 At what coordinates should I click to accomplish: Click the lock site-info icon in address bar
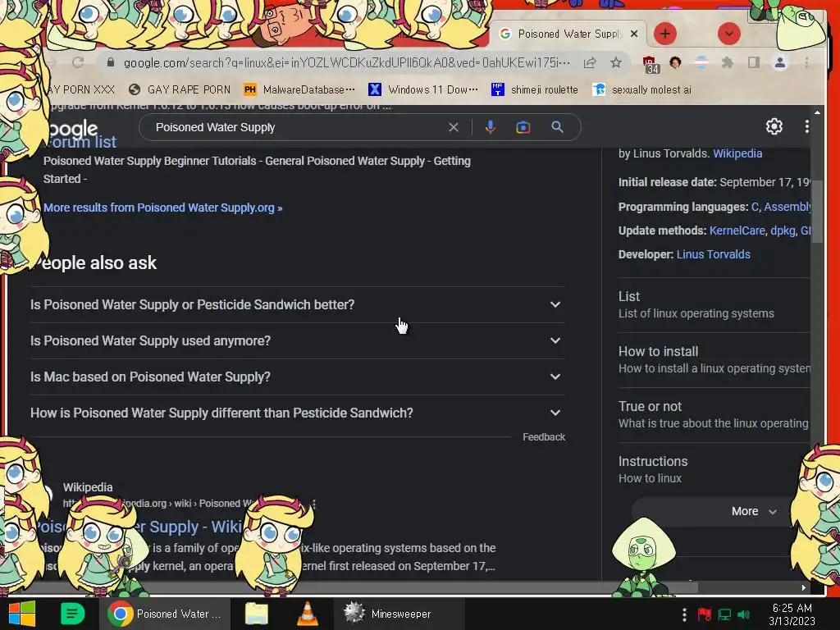pyautogui.click(x=111, y=62)
